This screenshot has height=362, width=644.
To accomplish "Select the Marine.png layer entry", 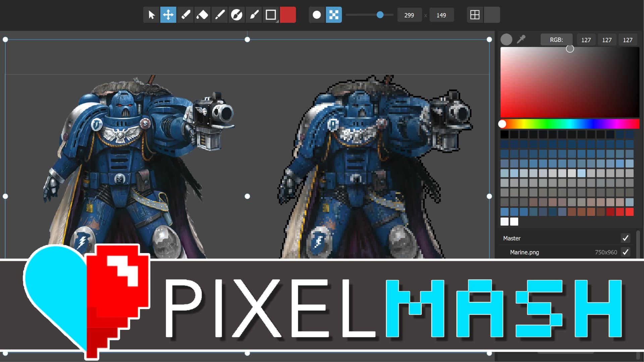I will coord(525,252).
